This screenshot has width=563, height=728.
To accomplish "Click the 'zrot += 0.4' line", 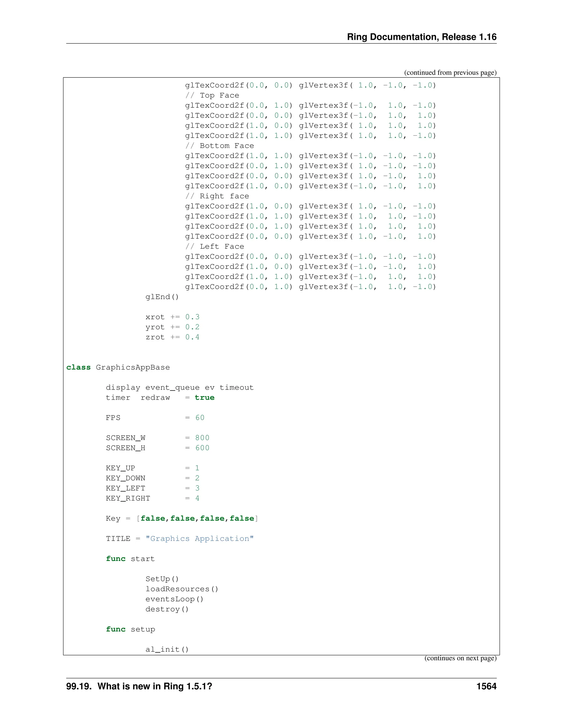I will 172,337.
